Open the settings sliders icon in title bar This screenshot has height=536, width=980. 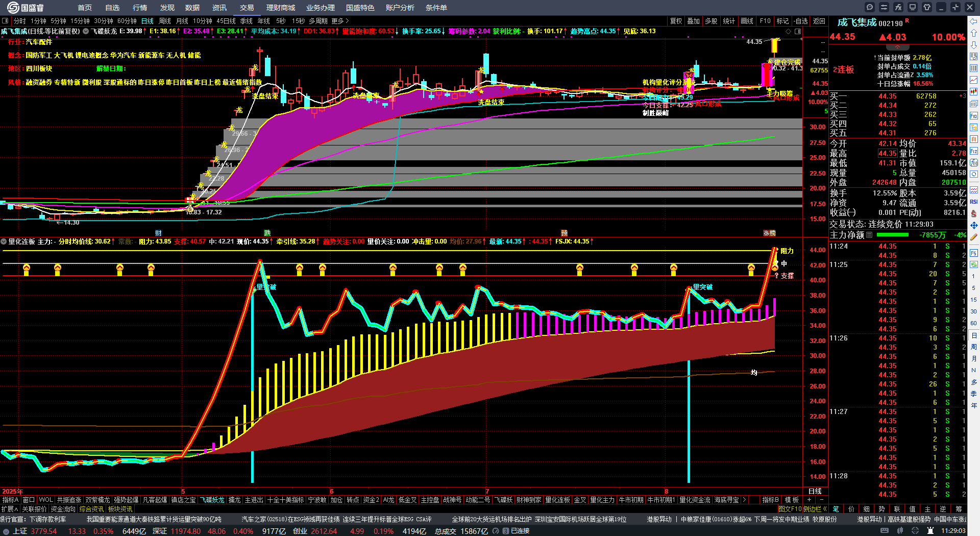pyautogui.click(x=884, y=7)
